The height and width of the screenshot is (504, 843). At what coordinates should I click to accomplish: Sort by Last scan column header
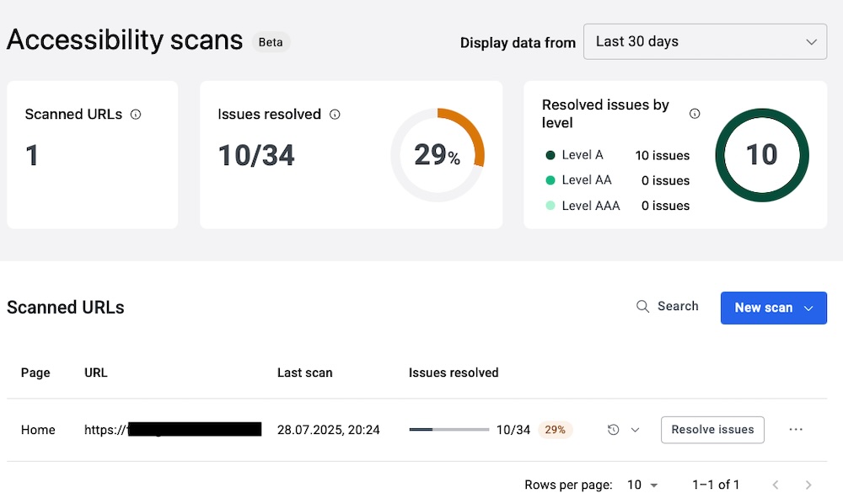coord(304,373)
